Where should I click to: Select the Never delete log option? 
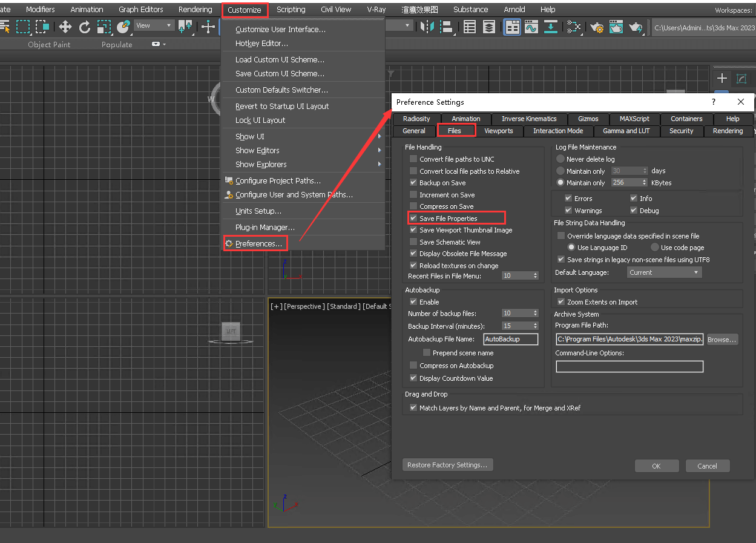coord(560,159)
